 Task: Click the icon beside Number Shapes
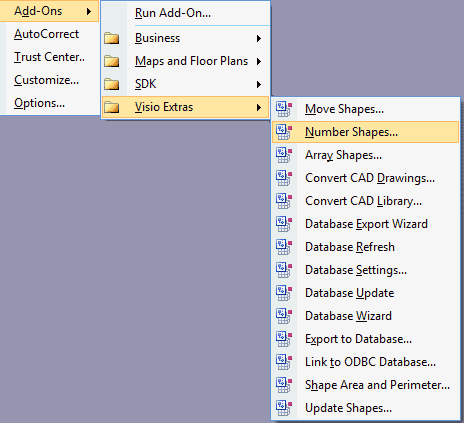pyautogui.click(x=284, y=132)
